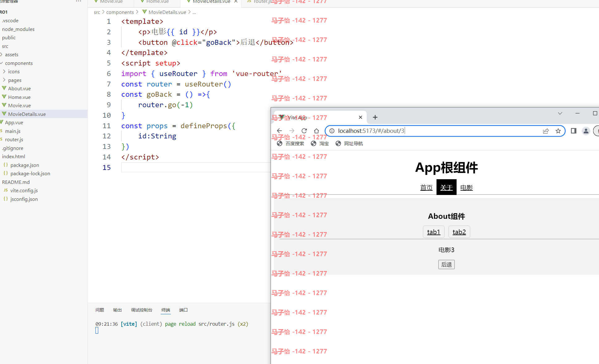Open package.json in the explorer

[25, 165]
